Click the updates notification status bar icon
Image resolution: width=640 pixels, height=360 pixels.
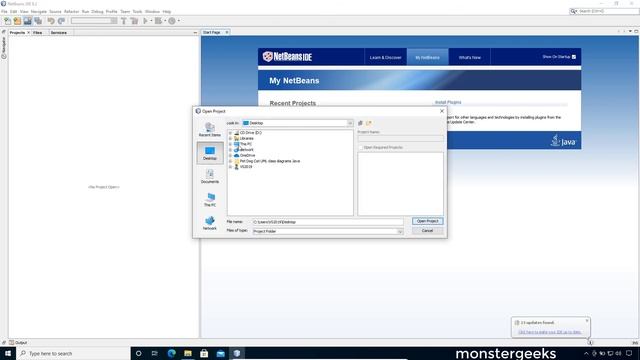pyautogui.click(x=590, y=342)
